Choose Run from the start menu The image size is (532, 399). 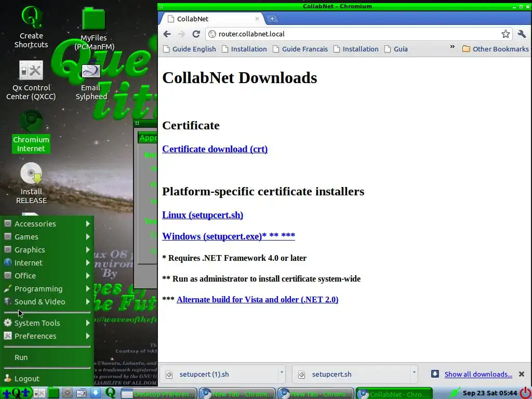[x=47, y=357]
